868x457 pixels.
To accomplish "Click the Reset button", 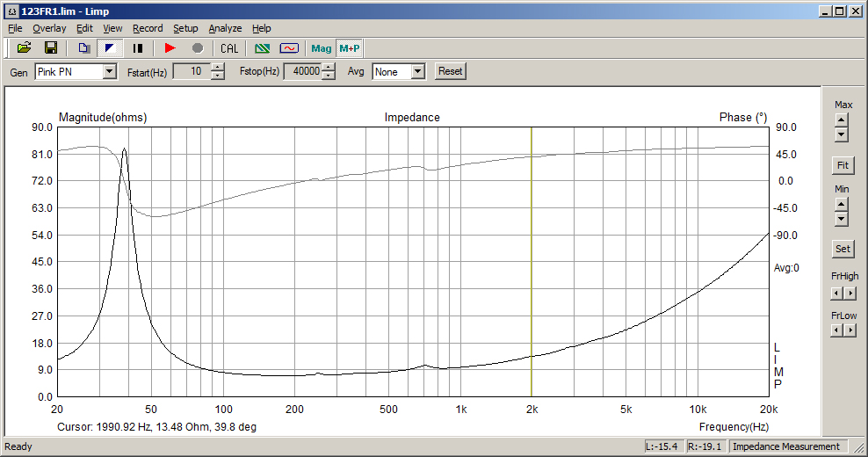I will (450, 71).
